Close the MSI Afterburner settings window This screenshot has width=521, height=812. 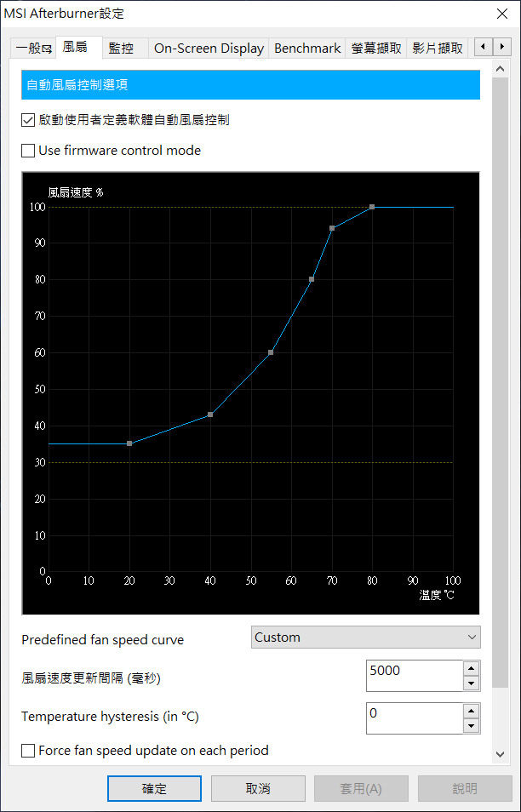(501, 14)
